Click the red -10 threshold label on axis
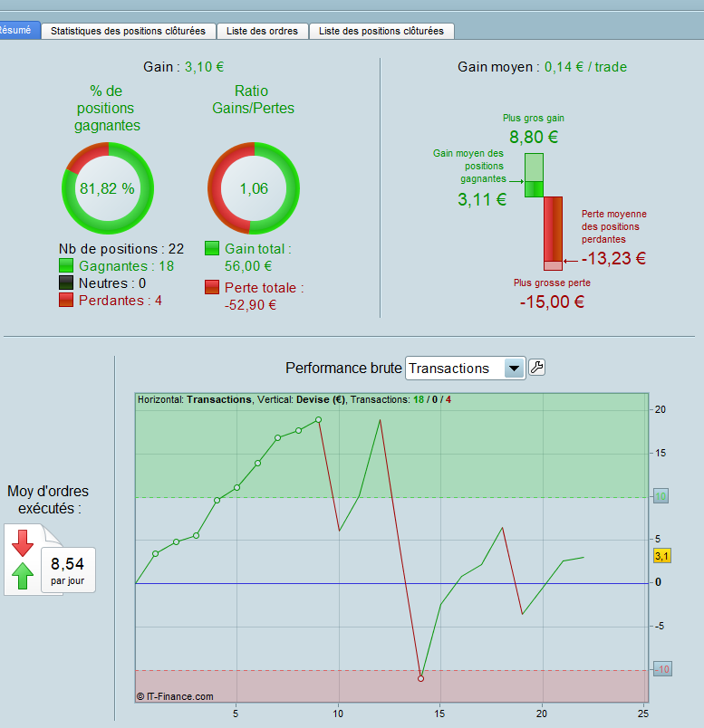Viewport: 704px width, 728px height. 662,669
